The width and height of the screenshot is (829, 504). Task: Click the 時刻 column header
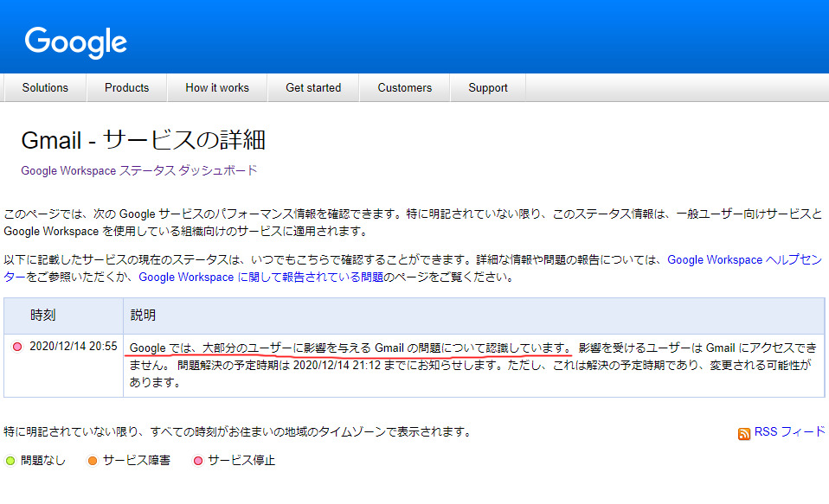[63, 316]
